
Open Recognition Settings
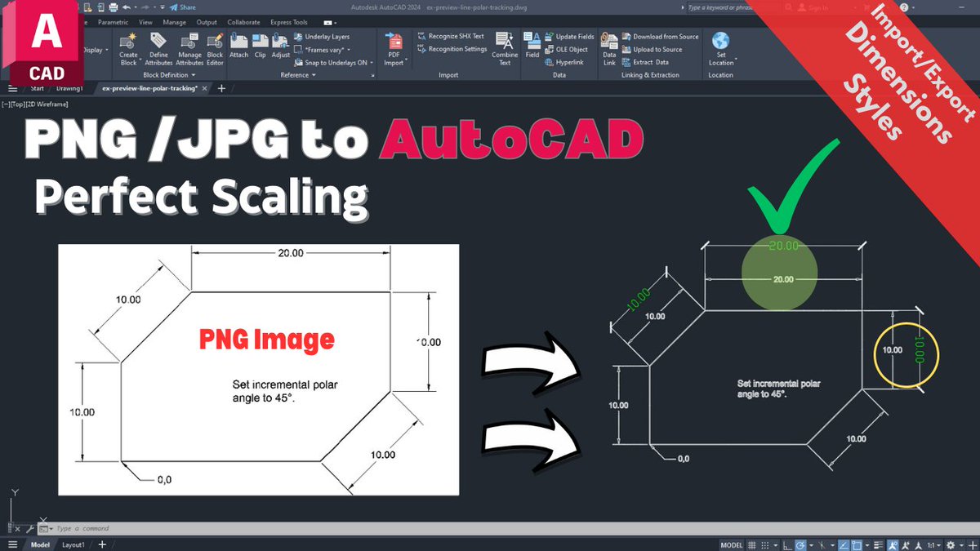[x=452, y=49]
